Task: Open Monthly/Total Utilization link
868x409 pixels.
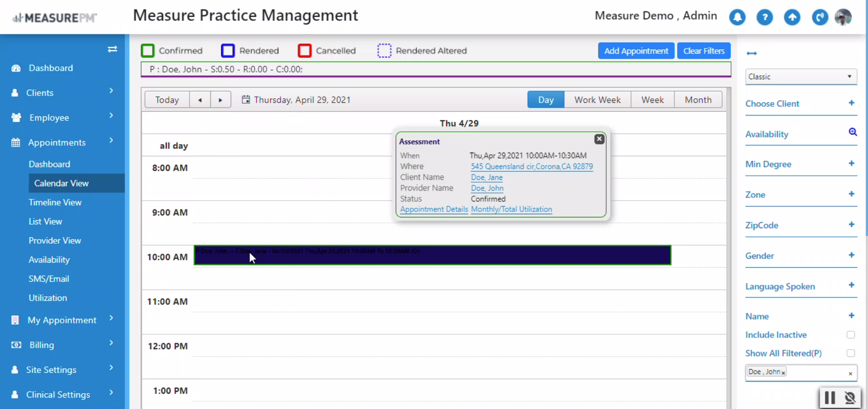Action: (511, 209)
